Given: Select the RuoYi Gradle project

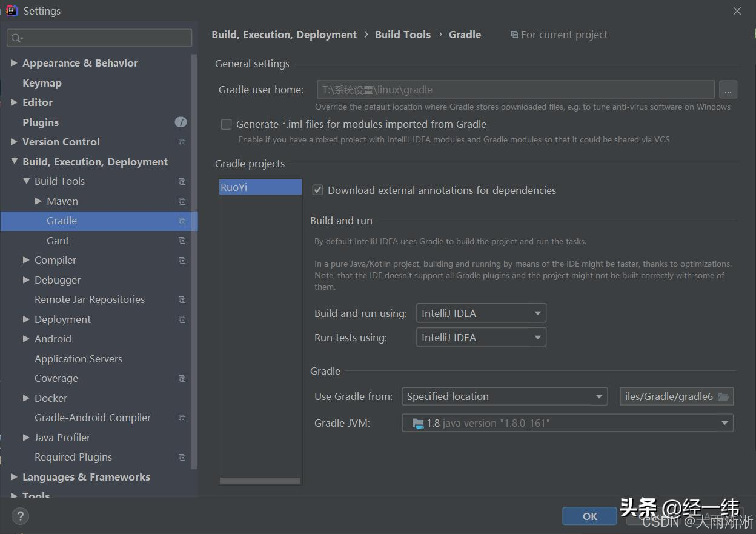Looking at the screenshot, I should [x=260, y=187].
